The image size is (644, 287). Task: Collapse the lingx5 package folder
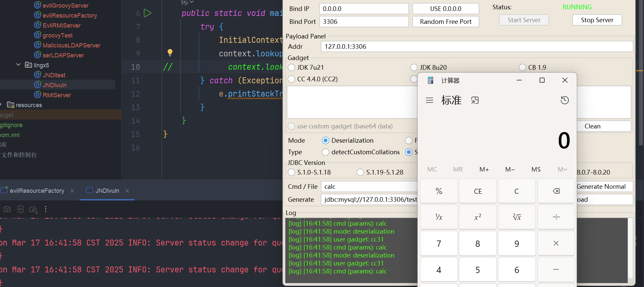tap(18, 65)
